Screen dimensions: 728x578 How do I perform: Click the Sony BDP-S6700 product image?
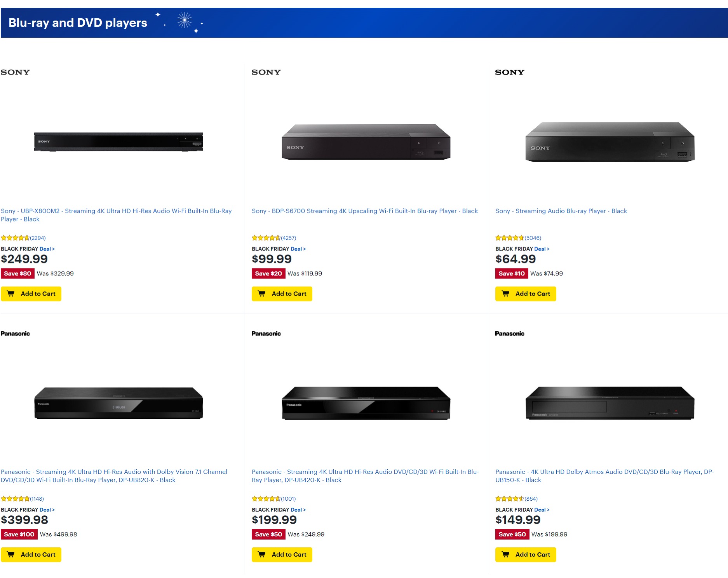pos(366,142)
